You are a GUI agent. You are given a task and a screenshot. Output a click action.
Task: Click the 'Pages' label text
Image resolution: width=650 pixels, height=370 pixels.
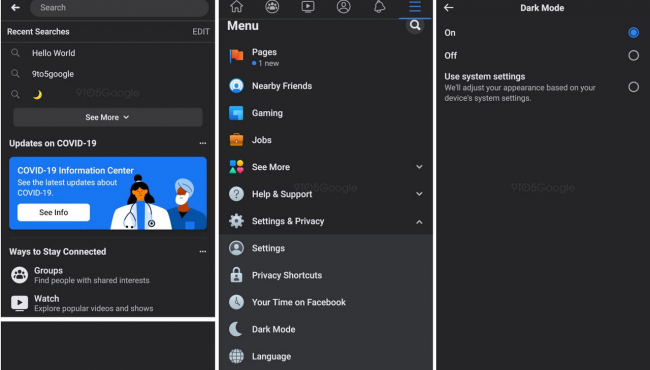tap(264, 52)
